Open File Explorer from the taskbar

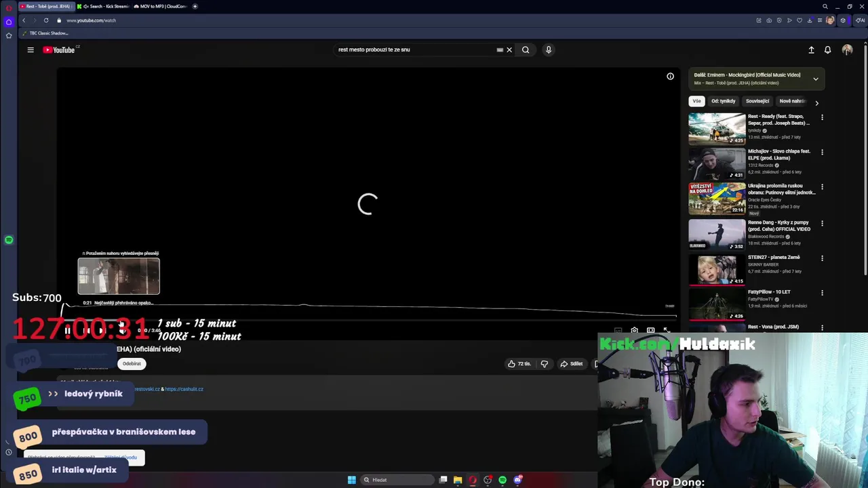tap(458, 480)
